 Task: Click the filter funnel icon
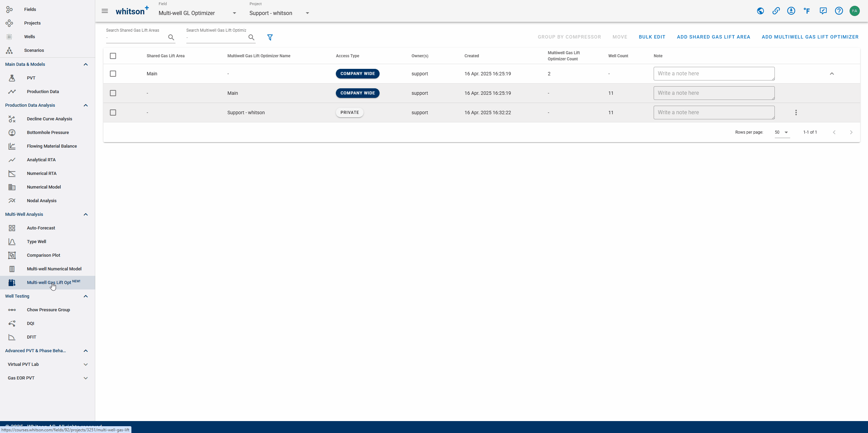point(270,37)
